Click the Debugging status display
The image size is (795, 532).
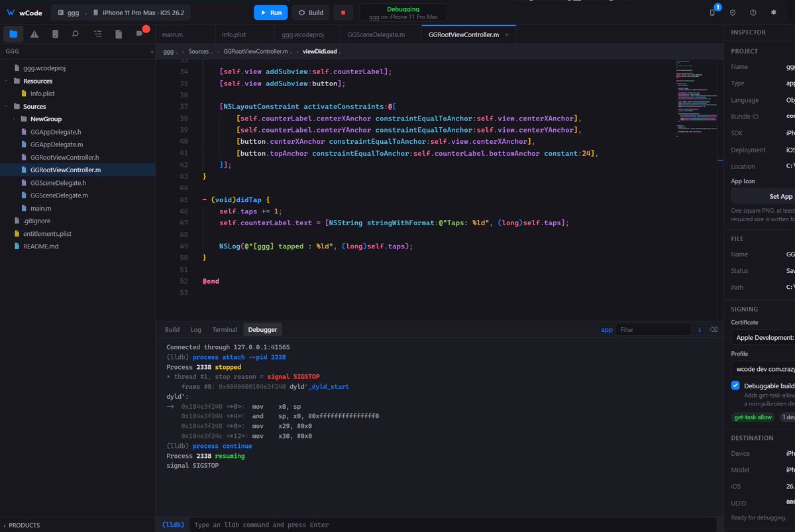tap(403, 13)
